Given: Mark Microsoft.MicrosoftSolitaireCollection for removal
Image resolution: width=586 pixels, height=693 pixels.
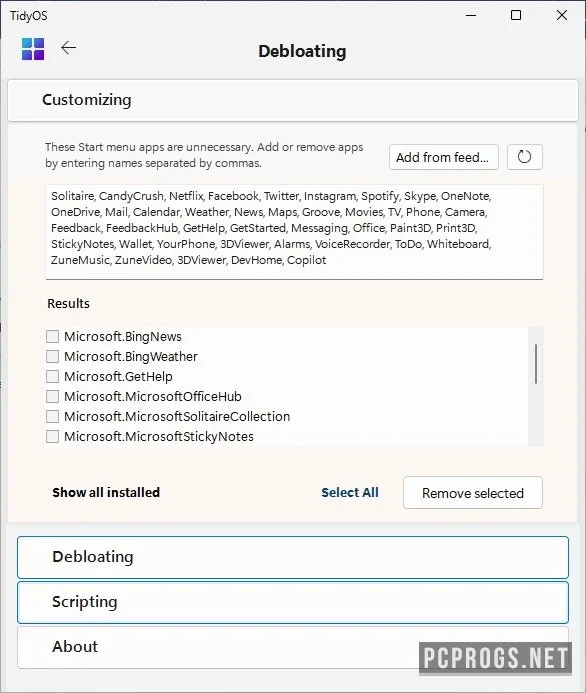Looking at the screenshot, I should (53, 416).
